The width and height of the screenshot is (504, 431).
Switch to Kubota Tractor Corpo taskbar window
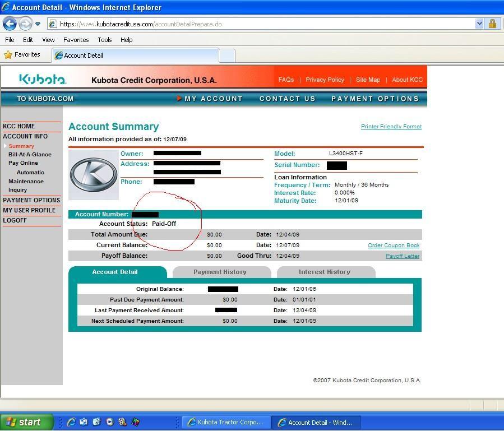[226, 422]
